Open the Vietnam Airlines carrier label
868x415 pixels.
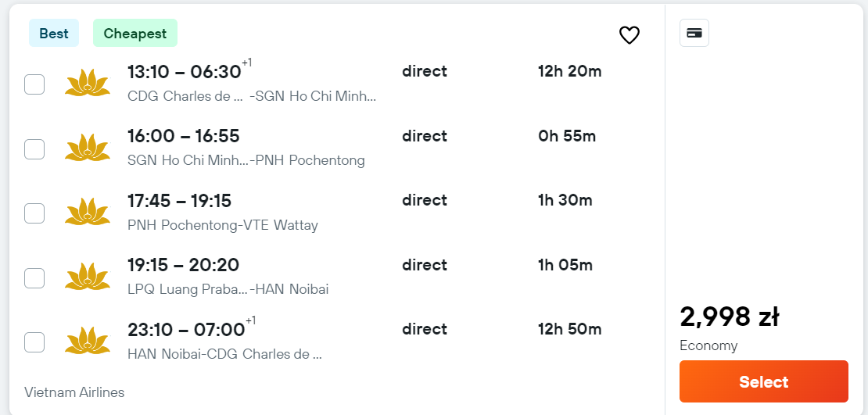74,392
